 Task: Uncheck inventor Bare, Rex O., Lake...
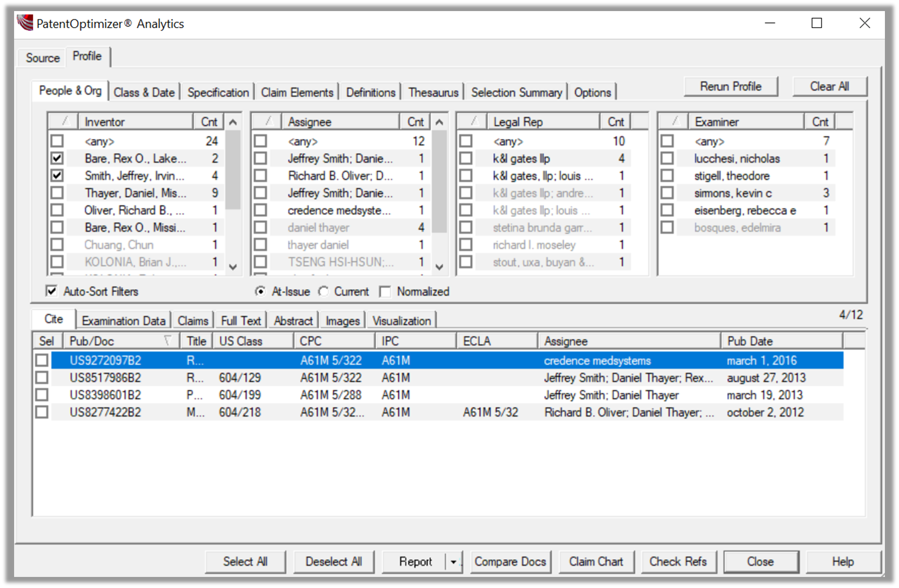coord(57,158)
